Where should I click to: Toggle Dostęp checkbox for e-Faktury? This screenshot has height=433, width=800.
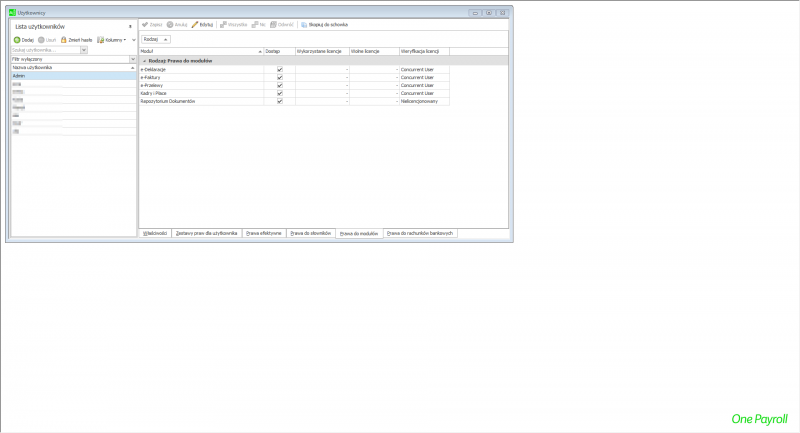(280, 78)
